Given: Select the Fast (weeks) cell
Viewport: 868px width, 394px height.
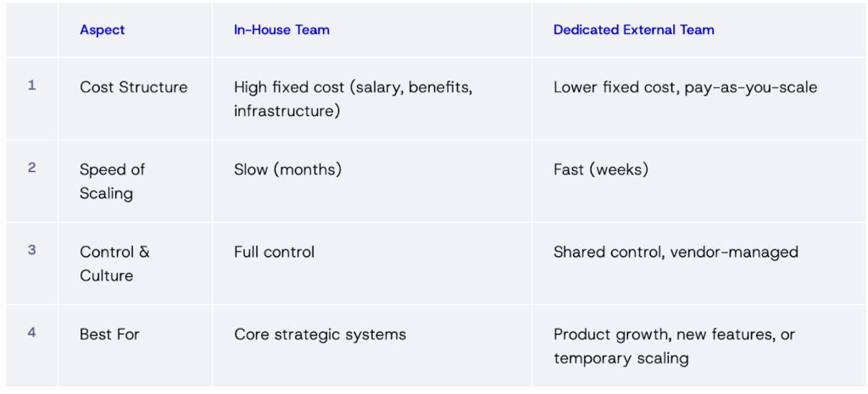Looking at the screenshot, I should click(600, 169).
